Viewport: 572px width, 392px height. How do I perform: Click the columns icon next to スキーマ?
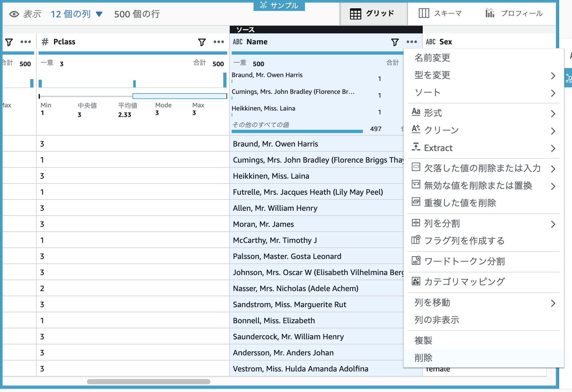(424, 13)
